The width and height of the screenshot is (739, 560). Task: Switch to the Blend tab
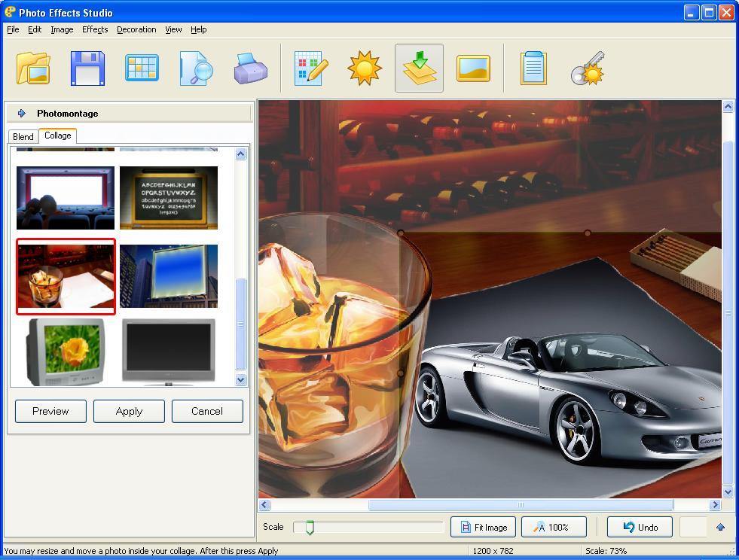point(23,136)
